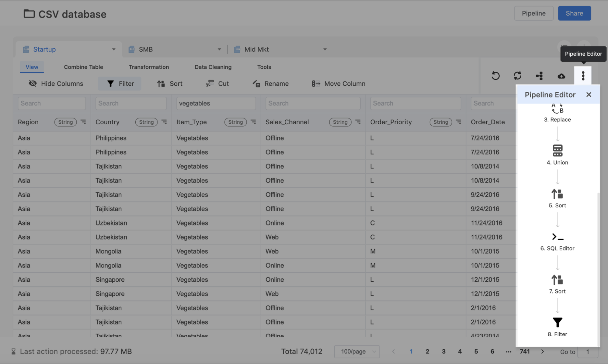This screenshot has width=608, height=364.
Task: Click the Pipeline button
Action: pos(533,13)
